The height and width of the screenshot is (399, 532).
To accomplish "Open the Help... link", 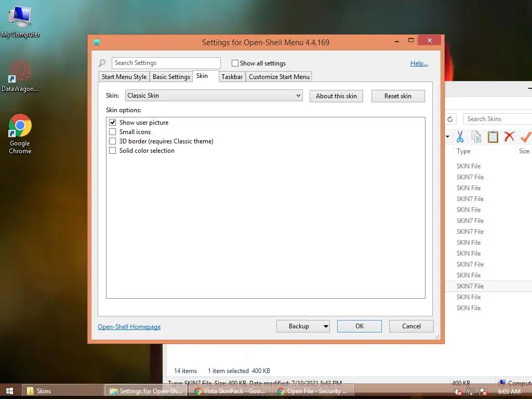I will click(419, 63).
